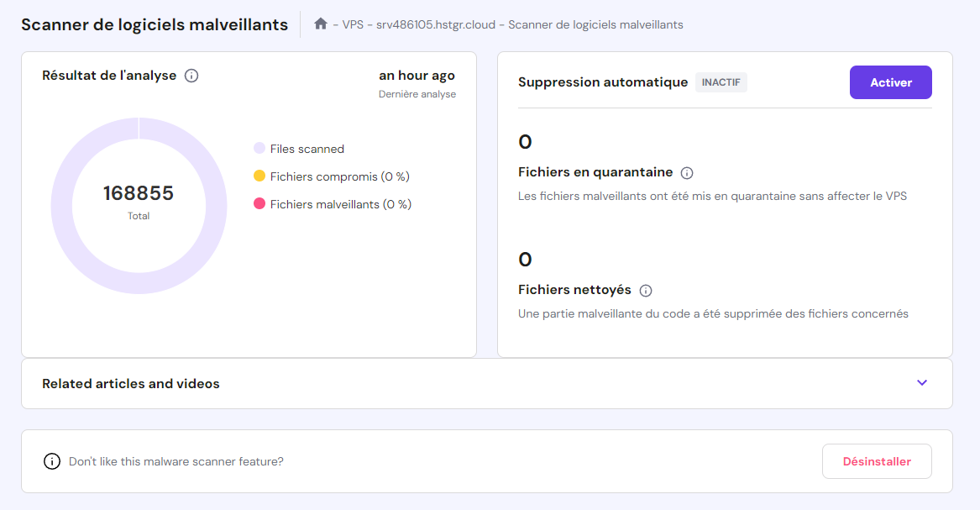Click the INACTIF status badge
Image resolution: width=980 pixels, height=510 pixels.
(721, 81)
